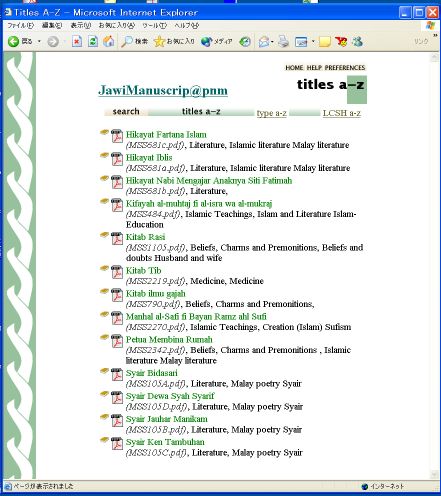
Task: Open the Tools (ツール) menu
Action: pos(154,25)
